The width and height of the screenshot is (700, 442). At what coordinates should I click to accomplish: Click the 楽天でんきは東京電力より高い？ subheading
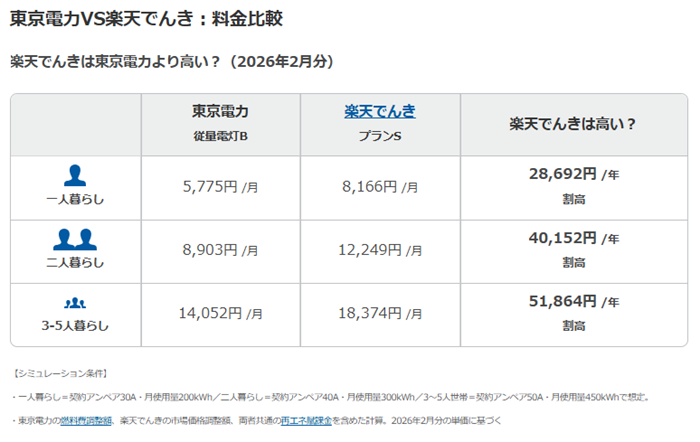point(172,61)
